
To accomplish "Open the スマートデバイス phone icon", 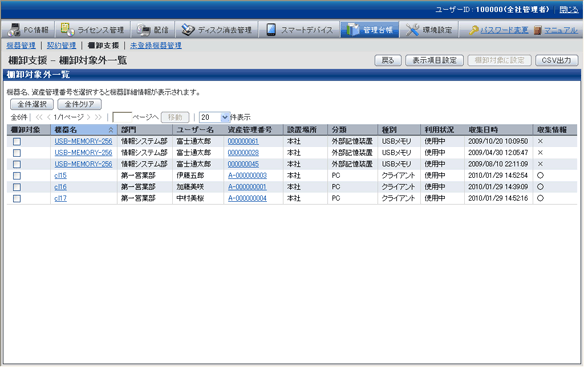I will [271, 30].
